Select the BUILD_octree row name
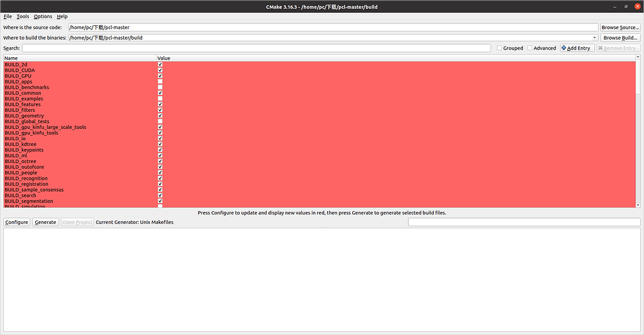The width and height of the screenshot is (644, 335). (x=21, y=162)
